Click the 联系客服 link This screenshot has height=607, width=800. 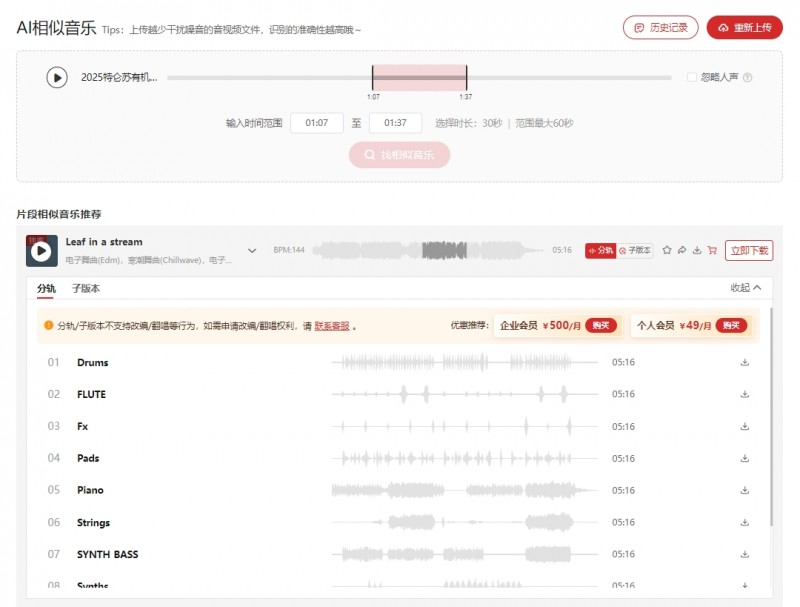coord(332,326)
